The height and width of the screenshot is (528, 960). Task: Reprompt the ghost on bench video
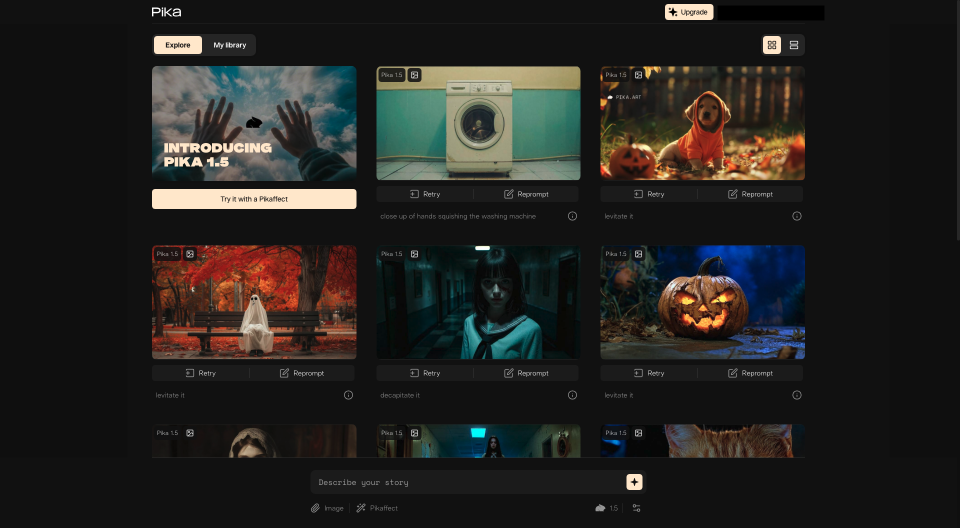[302, 373]
